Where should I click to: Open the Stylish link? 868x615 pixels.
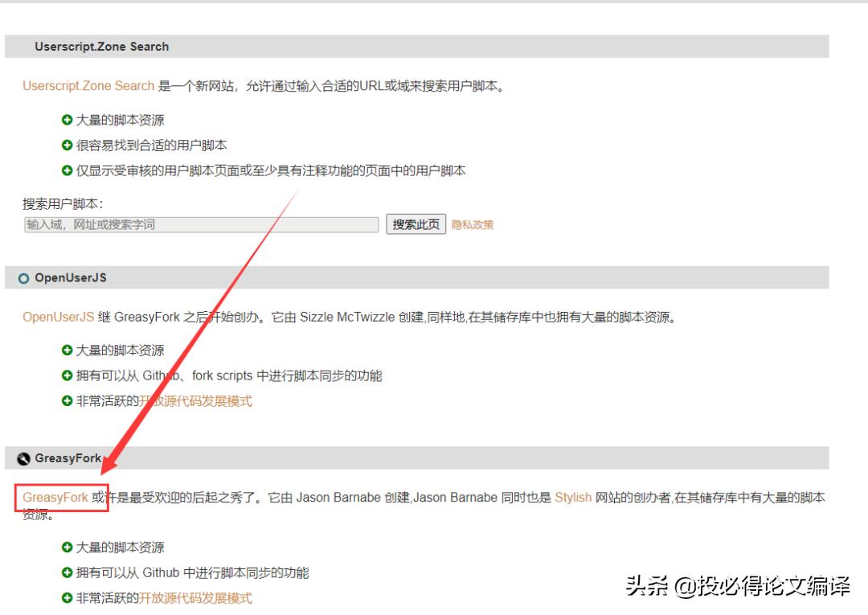573,497
